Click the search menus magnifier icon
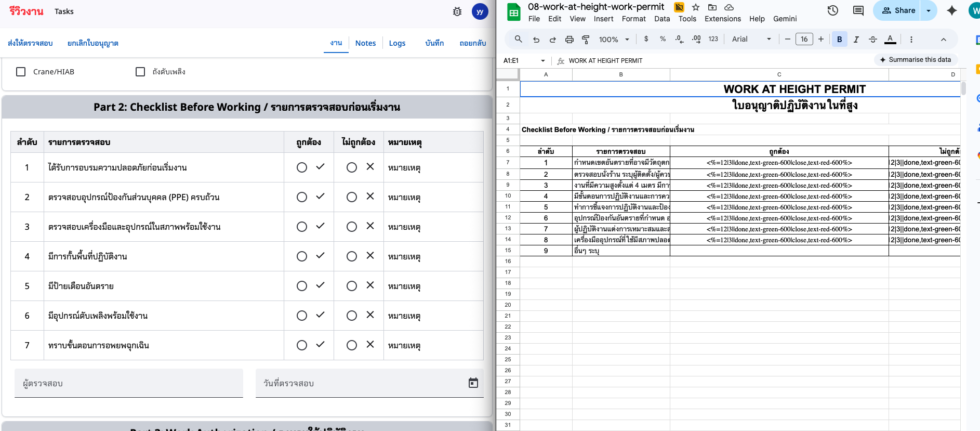980x431 pixels. [519, 39]
